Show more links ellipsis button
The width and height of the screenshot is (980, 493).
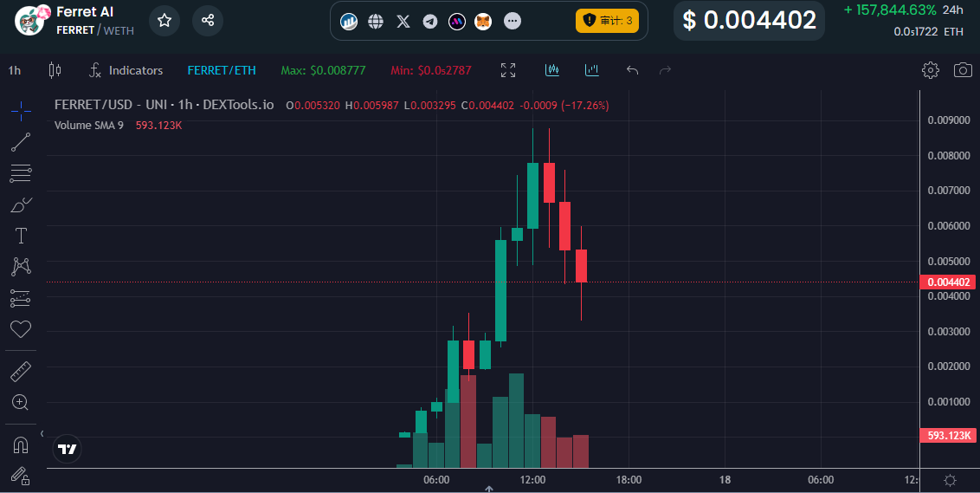512,22
